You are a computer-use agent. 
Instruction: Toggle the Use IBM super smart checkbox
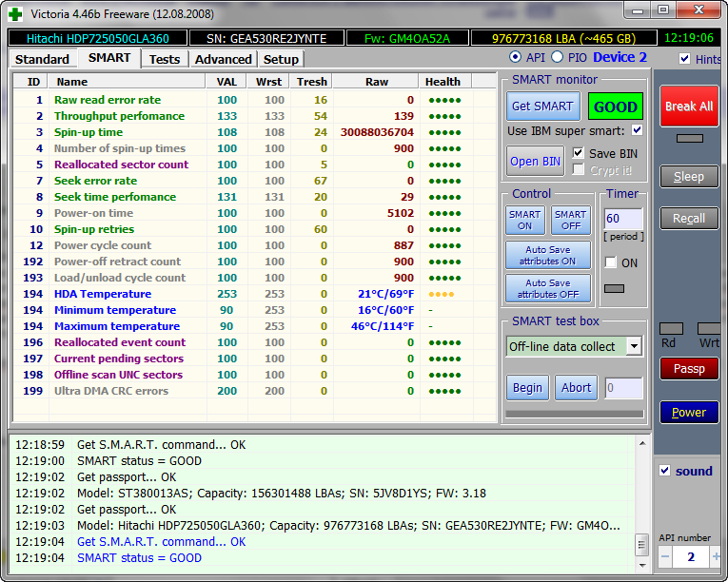pos(637,130)
